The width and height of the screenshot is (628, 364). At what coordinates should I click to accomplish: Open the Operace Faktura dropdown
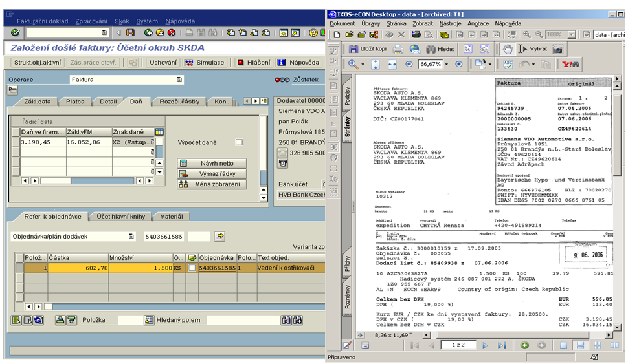click(179, 80)
